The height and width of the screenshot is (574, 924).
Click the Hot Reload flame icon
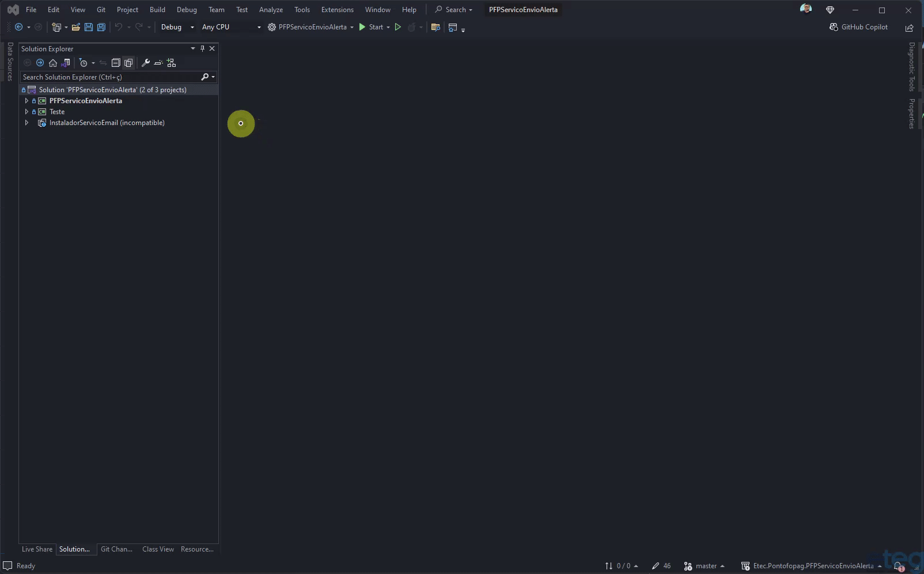click(411, 27)
